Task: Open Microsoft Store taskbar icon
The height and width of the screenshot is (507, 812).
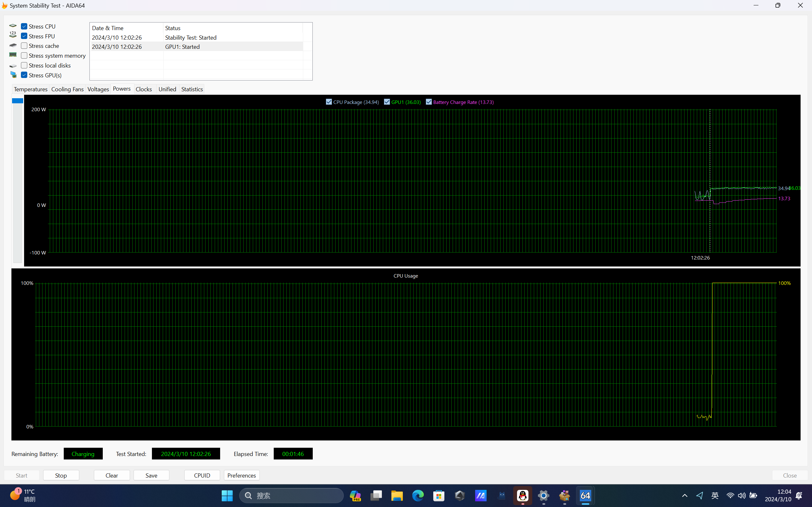Action: tap(439, 495)
